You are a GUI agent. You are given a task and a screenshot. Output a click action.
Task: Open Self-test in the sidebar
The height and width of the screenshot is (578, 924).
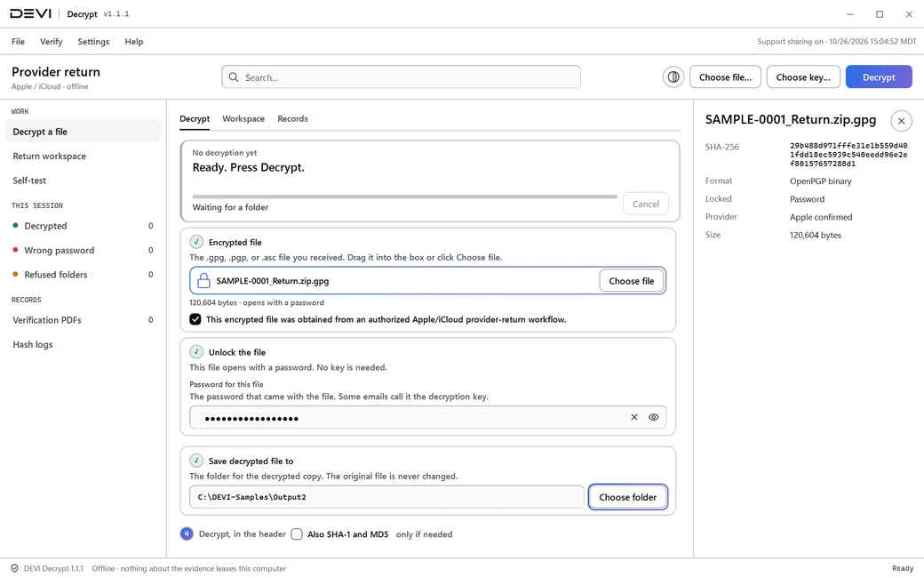point(84,181)
